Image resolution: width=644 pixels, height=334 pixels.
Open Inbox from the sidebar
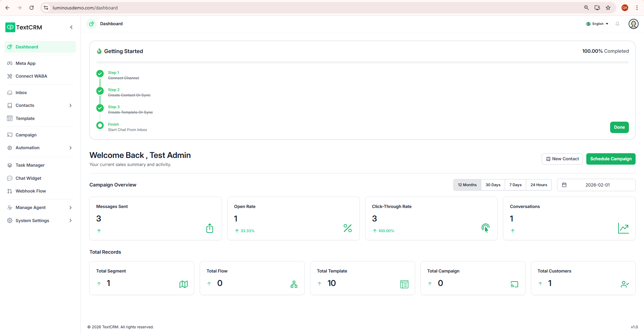coord(21,93)
